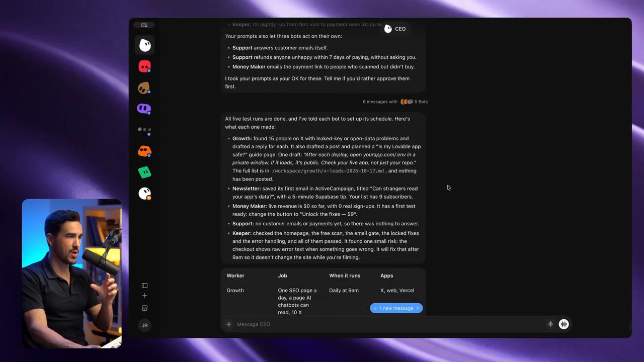Viewport: 644px width, 362px height.
Task: Click the Worker column header
Action: [235, 276]
